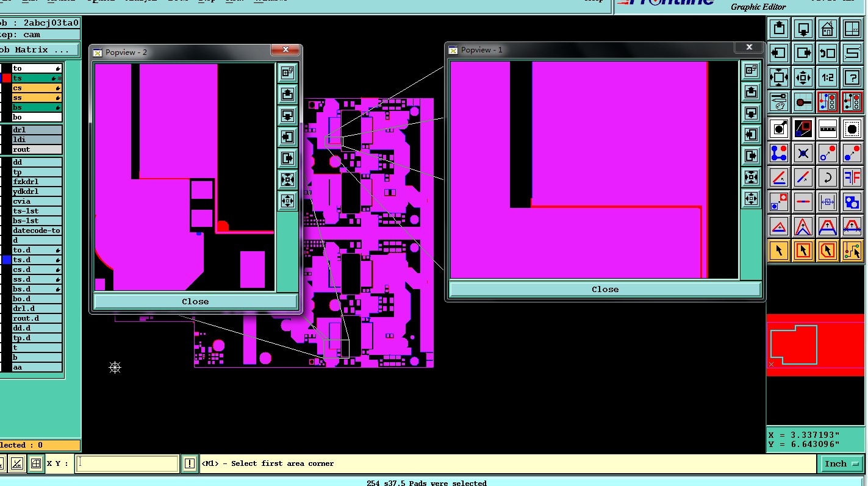This screenshot has height=486, width=868.
Task: Select layer name ldi
Action: 37,140
